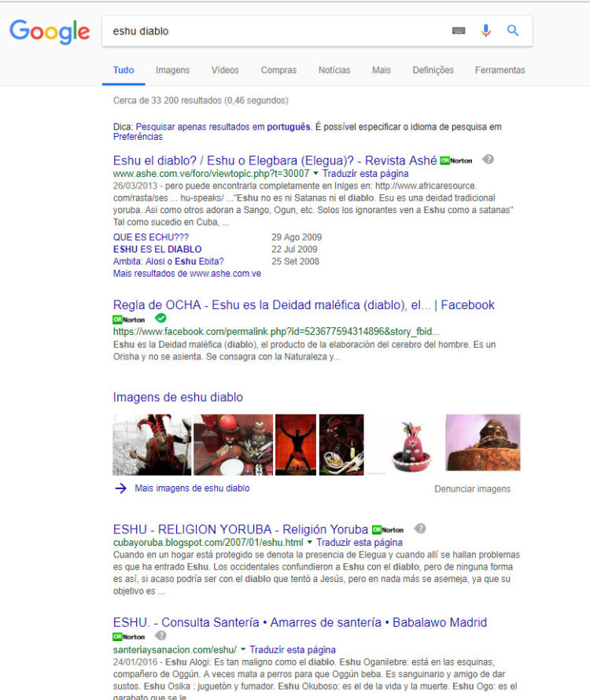The height and width of the screenshot is (700, 590).
Task: Open ESHU ES EL DIABLO sublink
Action: click(x=157, y=249)
